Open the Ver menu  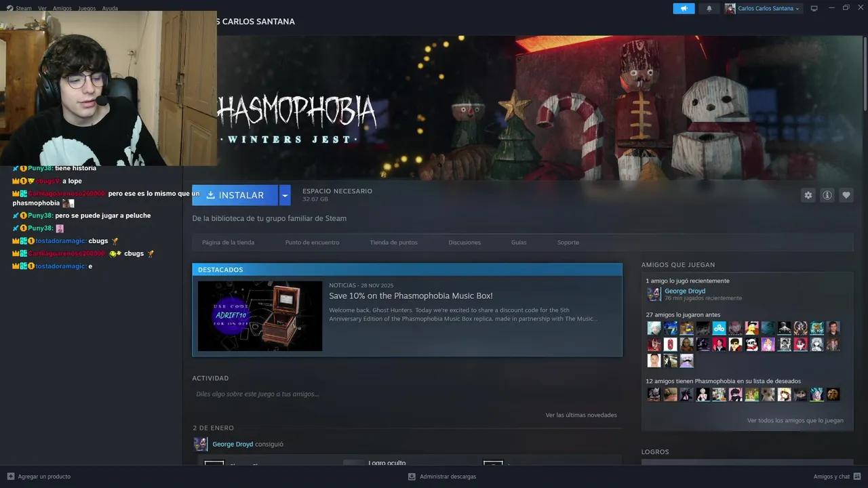42,8
